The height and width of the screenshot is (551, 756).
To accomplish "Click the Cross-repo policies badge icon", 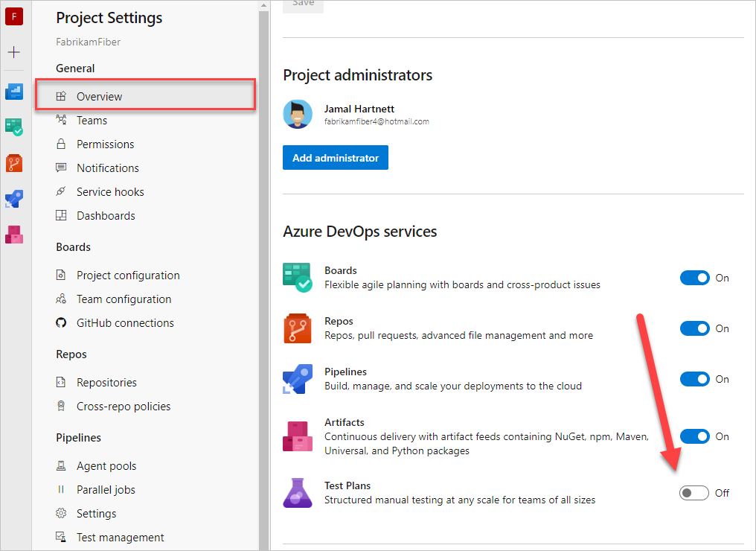I will tap(61, 406).
